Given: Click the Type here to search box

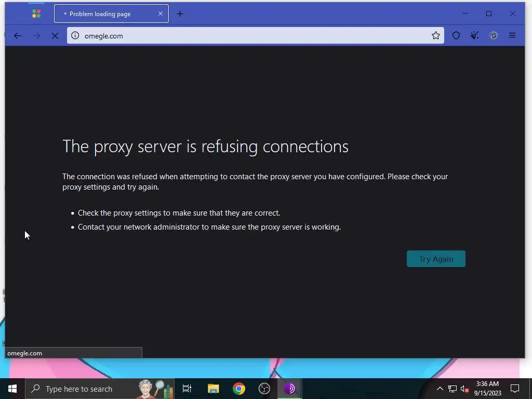Looking at the screenshot, I should [100, 389].
